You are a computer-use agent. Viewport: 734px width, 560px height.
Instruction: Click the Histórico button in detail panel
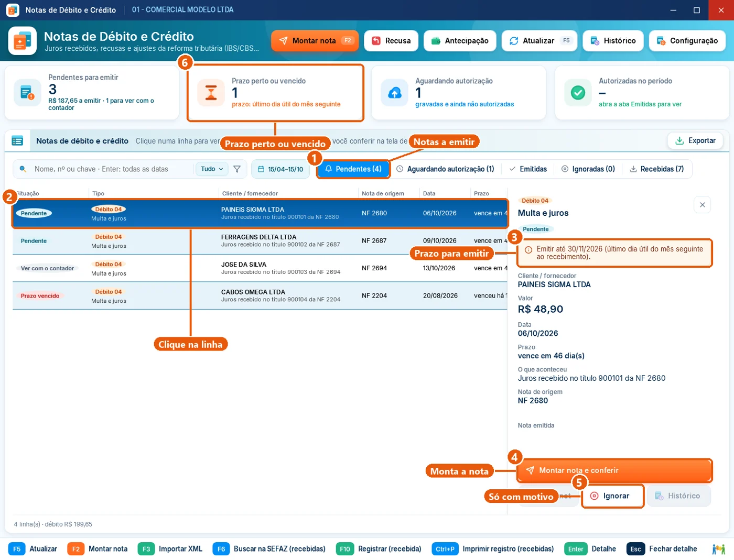click(678, 496)
